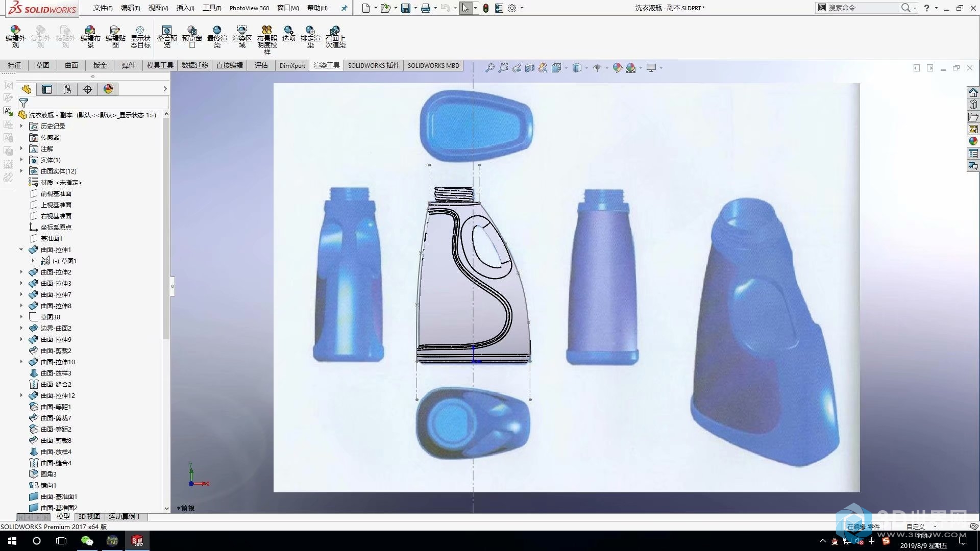Screen dimensions: 980x551
Task: Click Dynamic Annotation Views icon
Action: point(543,68)
